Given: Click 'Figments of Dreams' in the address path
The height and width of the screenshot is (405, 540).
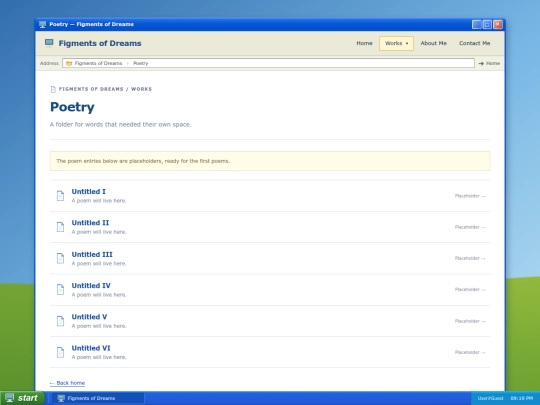Looking at the screenshot, I should [98, 63].
